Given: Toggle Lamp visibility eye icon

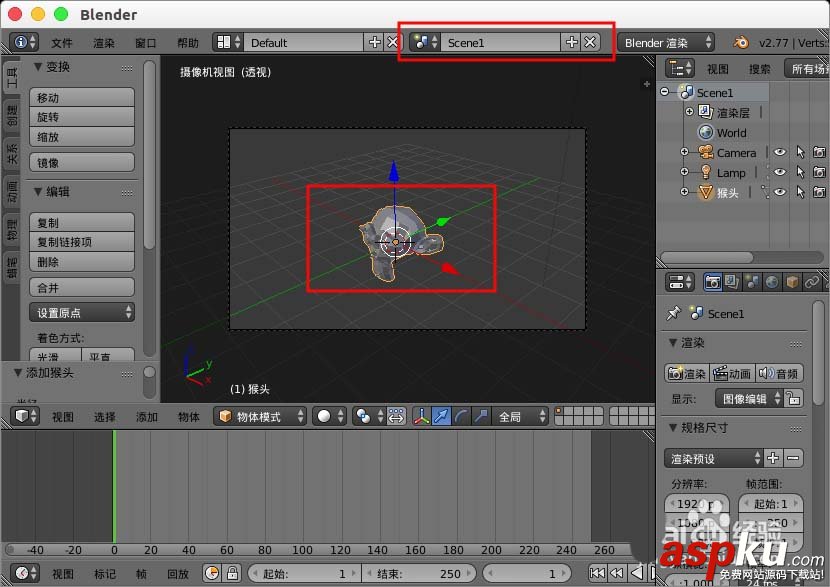Looking at the screenshot, I should 780,172.
